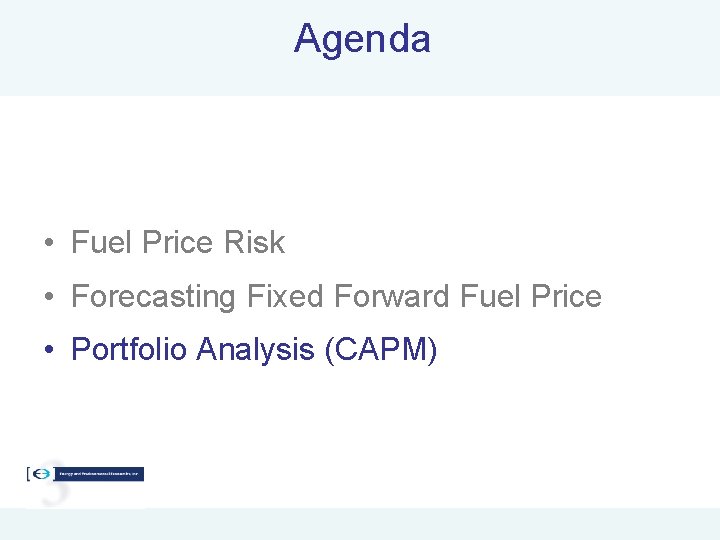
Task: Click the bullet dot before Portfolio Analysis
Action: coord(48,350)
